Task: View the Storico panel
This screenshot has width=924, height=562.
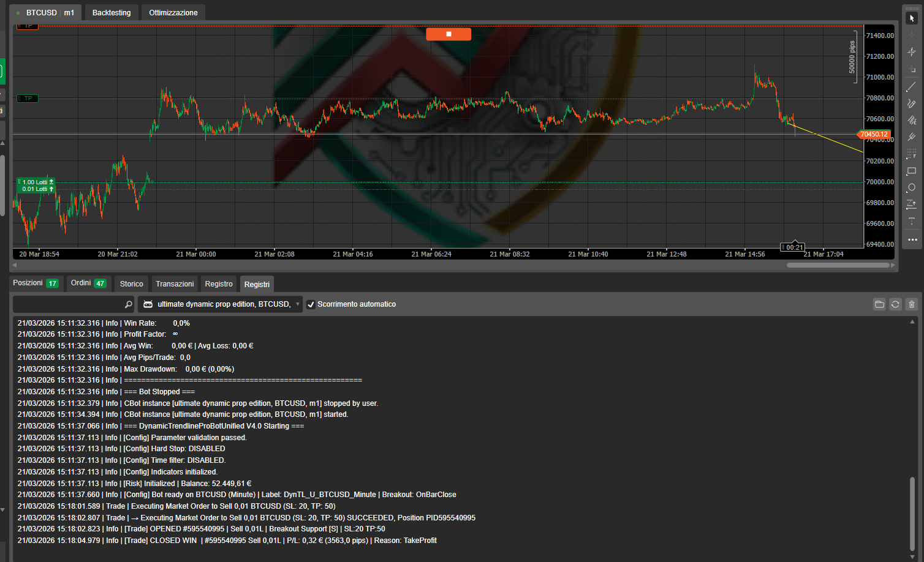Action: click(131, 283)
